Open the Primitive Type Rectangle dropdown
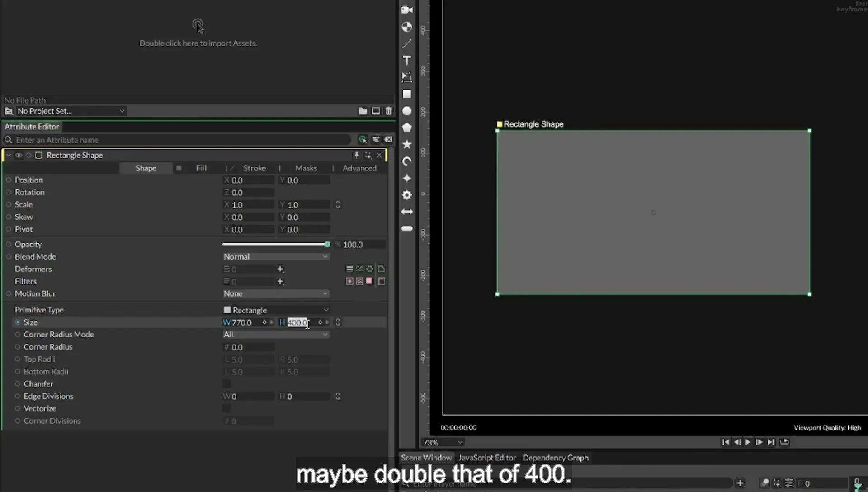The image size is (868, 492). [276, 310]
